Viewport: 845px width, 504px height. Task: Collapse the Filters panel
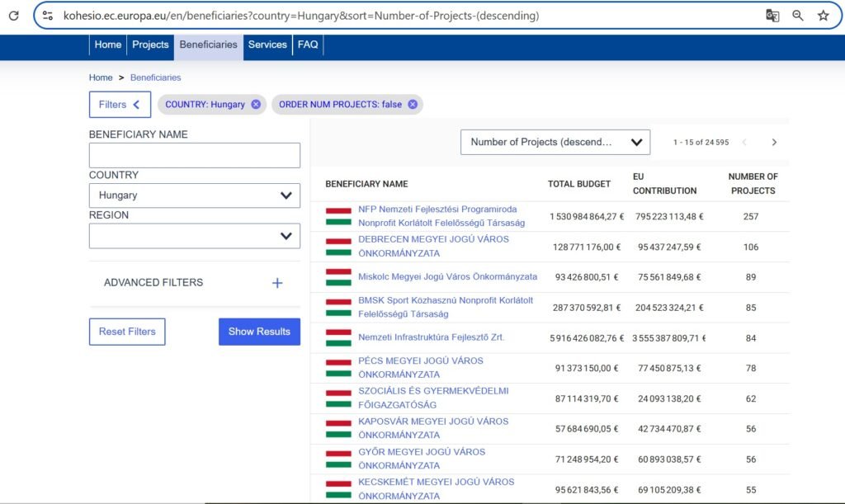coord(120,105)
